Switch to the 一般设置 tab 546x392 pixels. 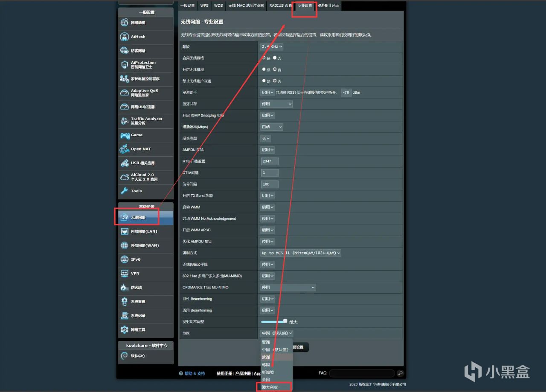pyautogui.click(x=187, y=6)
